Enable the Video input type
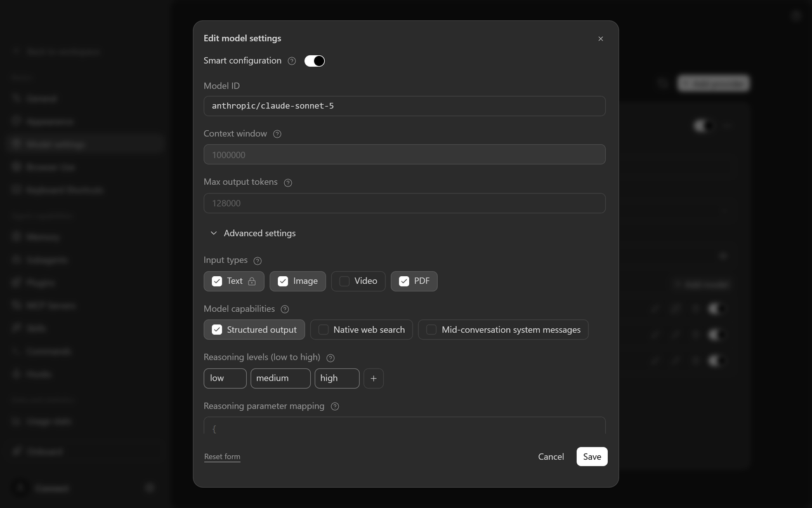The height and width of the screenshot is (508, 812). pos(358,281)
